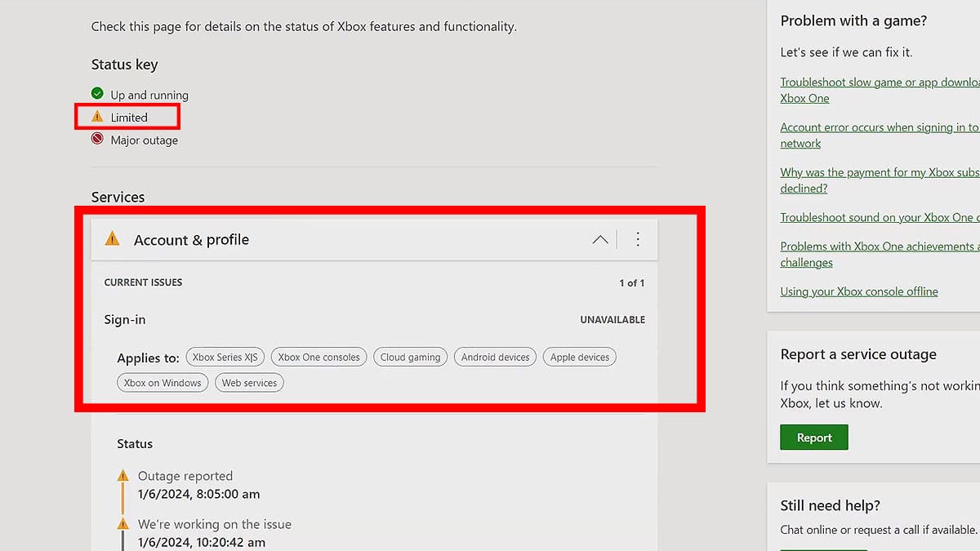Select the Apple devices tag
Screen dimensions: 980x551
point(580,357)
